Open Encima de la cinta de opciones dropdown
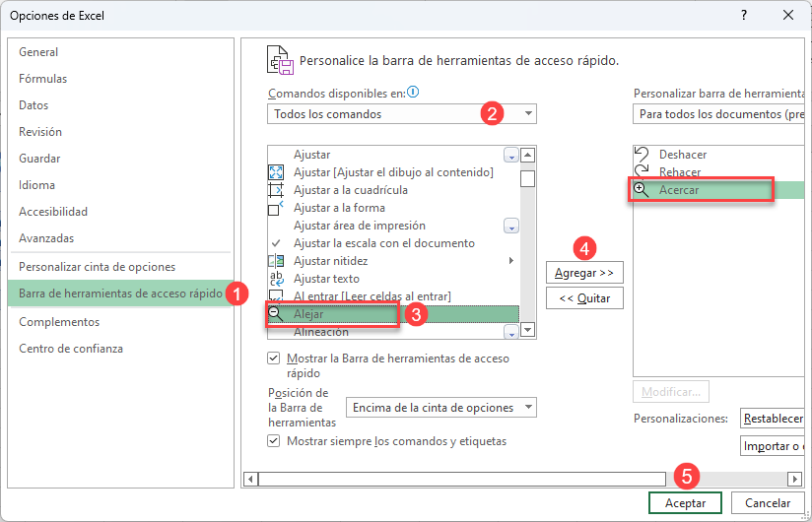 (x=441, y=407)
